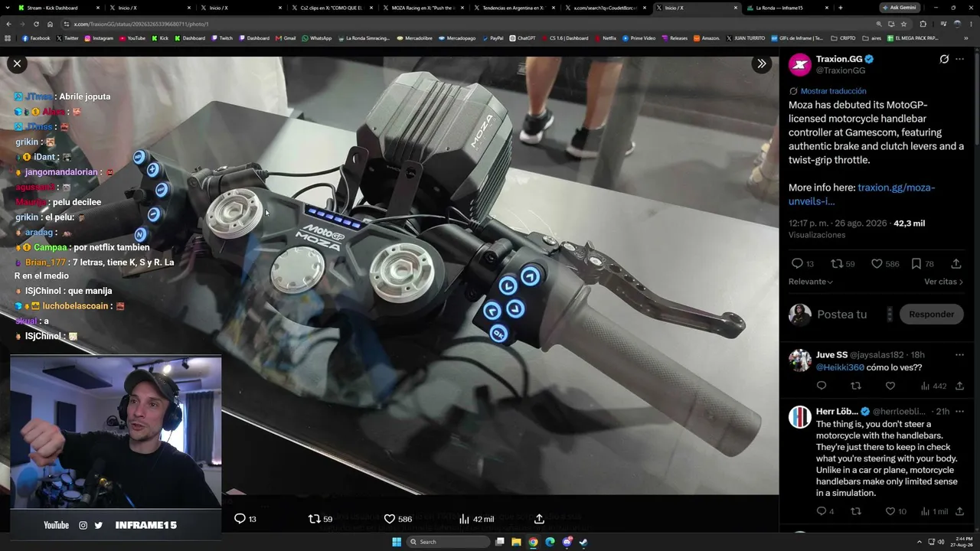Switch to the Cs2 clips en X browser tab
This screenshot has width=980, height=551.
(x=330, y=8)
